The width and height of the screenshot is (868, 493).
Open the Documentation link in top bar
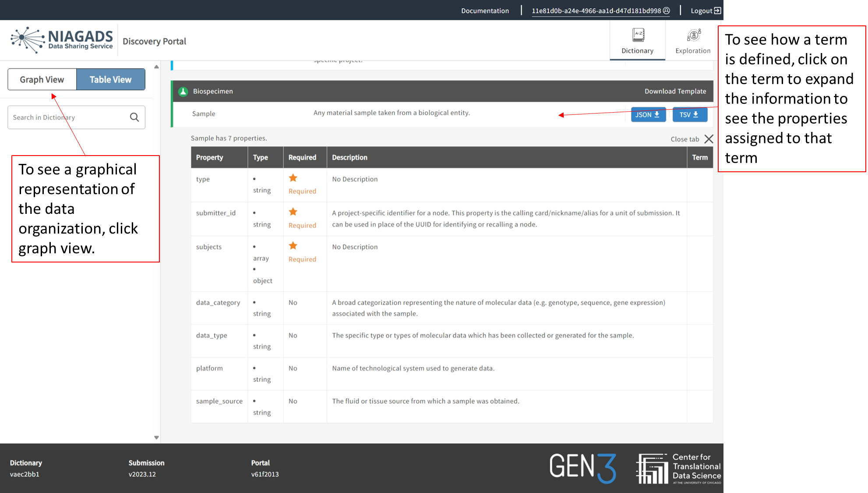click(x=485, y=11)
